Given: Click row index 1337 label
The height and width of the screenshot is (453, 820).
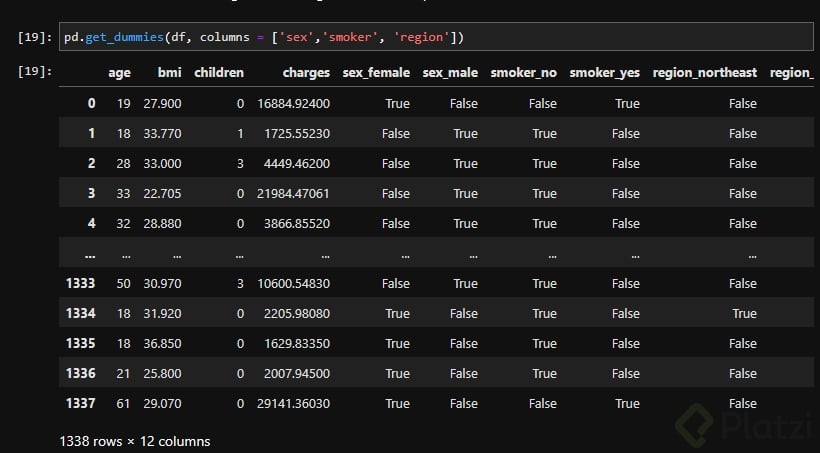Looking at the screenshot, I should [79, 403].
